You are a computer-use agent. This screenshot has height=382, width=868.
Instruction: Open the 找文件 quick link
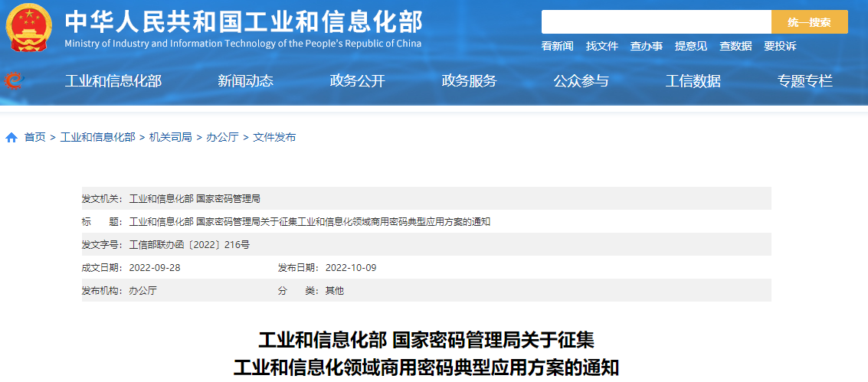pyautogui.click(x=602, y=47)
